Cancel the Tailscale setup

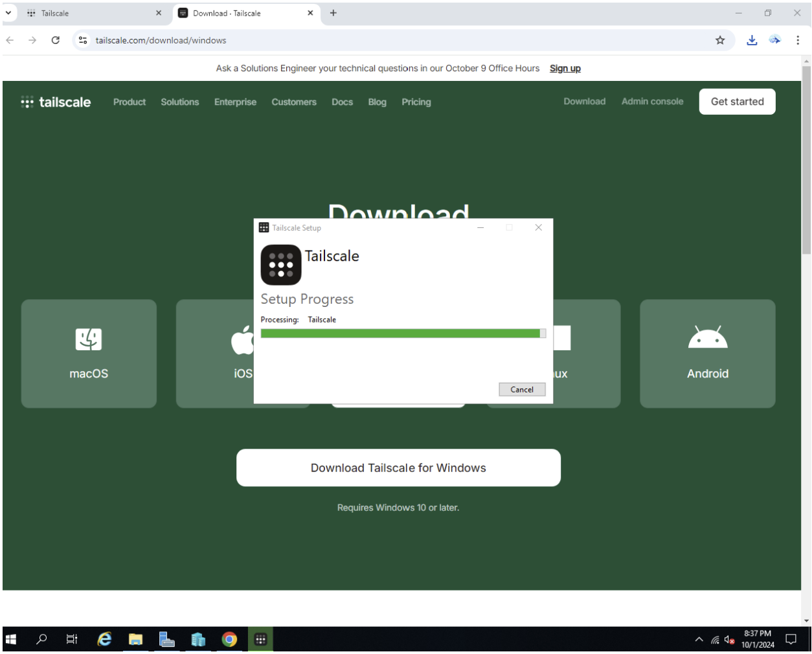tap(522, 389)
